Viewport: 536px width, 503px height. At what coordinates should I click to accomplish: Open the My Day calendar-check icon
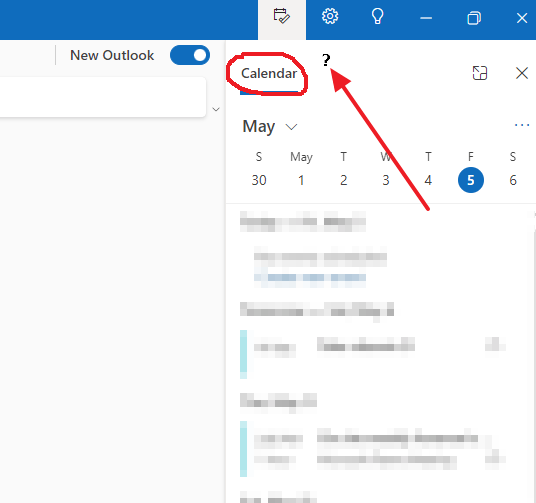[282, 16]
